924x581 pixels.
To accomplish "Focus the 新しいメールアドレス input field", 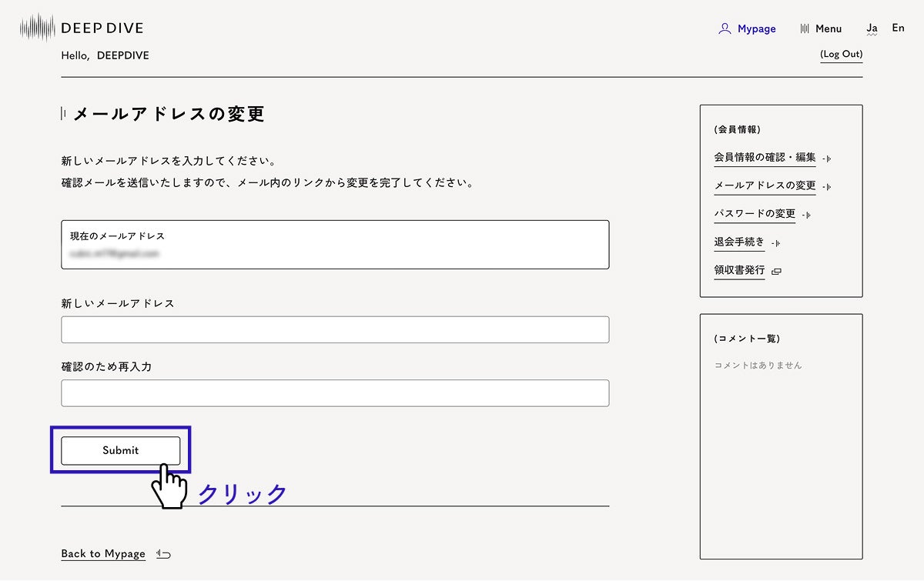I will [x=335, y=329].
